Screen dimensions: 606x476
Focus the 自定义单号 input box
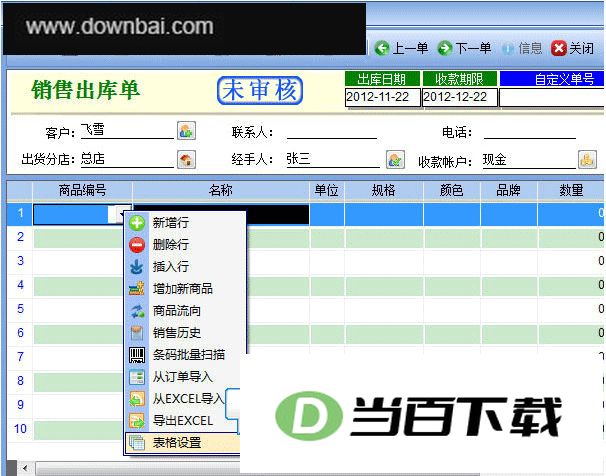pyautogui.click(x=552, y=97)
